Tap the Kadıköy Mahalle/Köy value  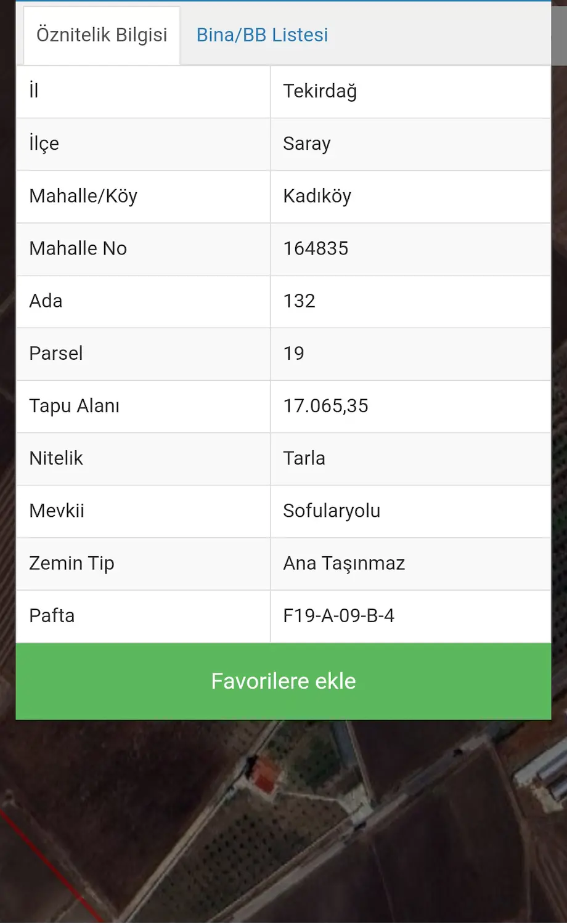point(317,196)
